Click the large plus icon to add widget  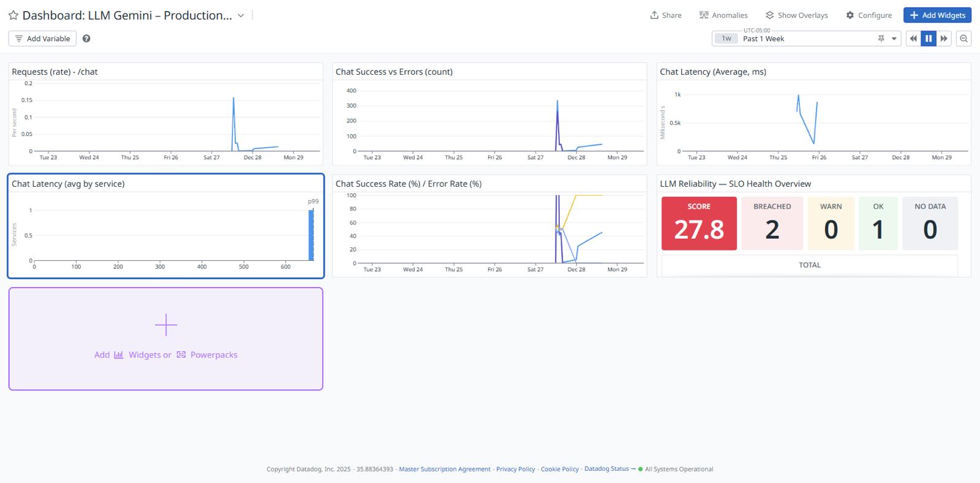coord(166,325)
